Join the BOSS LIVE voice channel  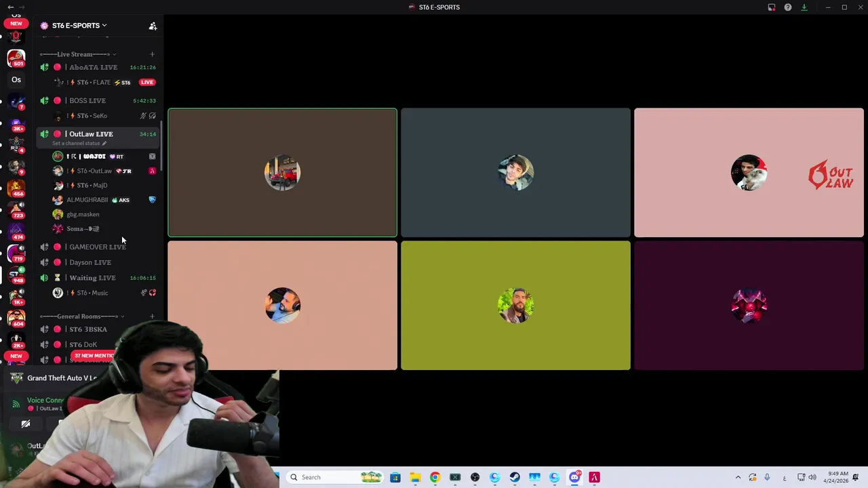coord(98,100)
